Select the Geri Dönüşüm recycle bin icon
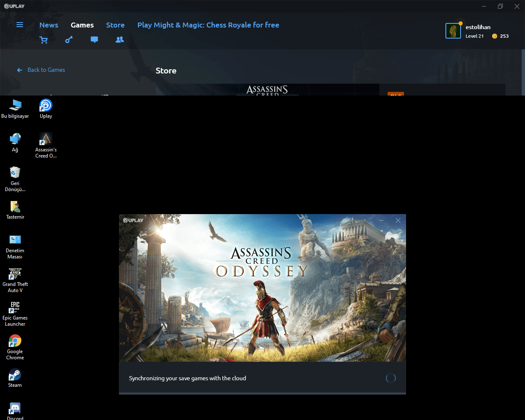Image resolution: width=525 pixels, height=420 pixels. click(15, 179)
